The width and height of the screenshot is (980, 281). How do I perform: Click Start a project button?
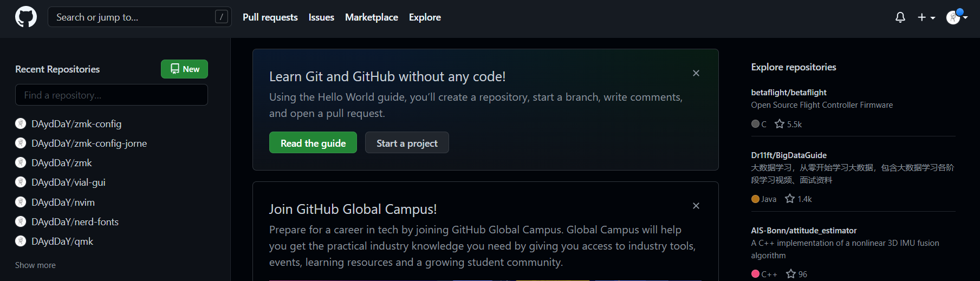407,143
